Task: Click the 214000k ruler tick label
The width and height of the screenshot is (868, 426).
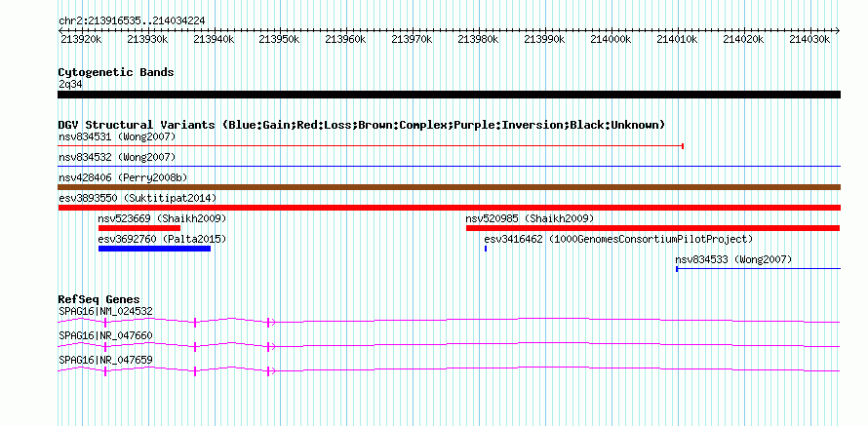Action: [611, 39]
